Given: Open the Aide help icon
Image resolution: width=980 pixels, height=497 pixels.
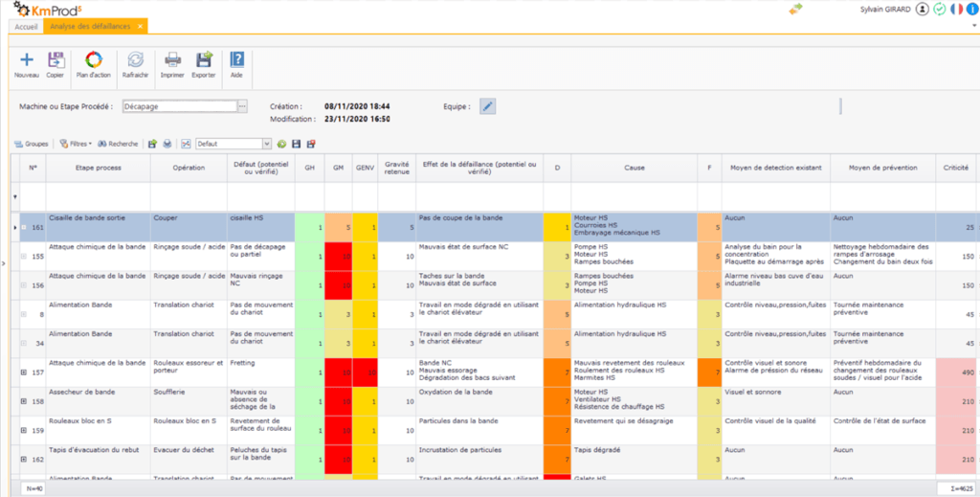Looking at the screenshot, I should [237, 60].
